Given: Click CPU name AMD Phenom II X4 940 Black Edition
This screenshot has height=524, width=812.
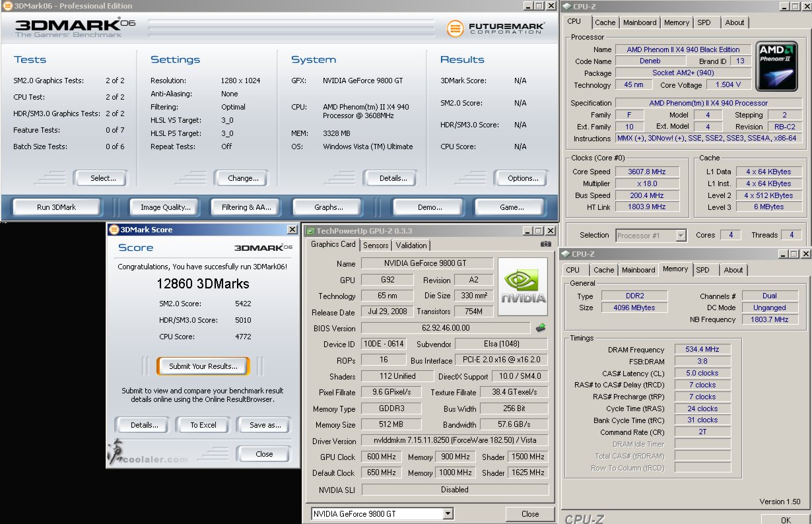Looking at the screenshot, I should pos(683,49).
